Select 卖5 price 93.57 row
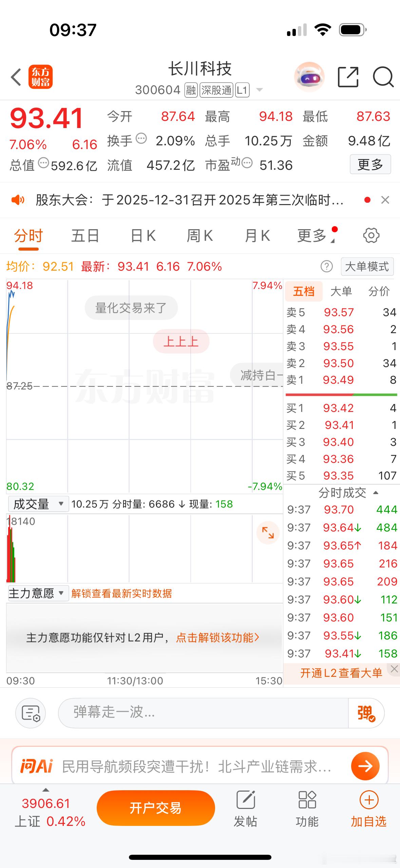Image resolution: width=400 pixels, height=868 pixels. 341,312
